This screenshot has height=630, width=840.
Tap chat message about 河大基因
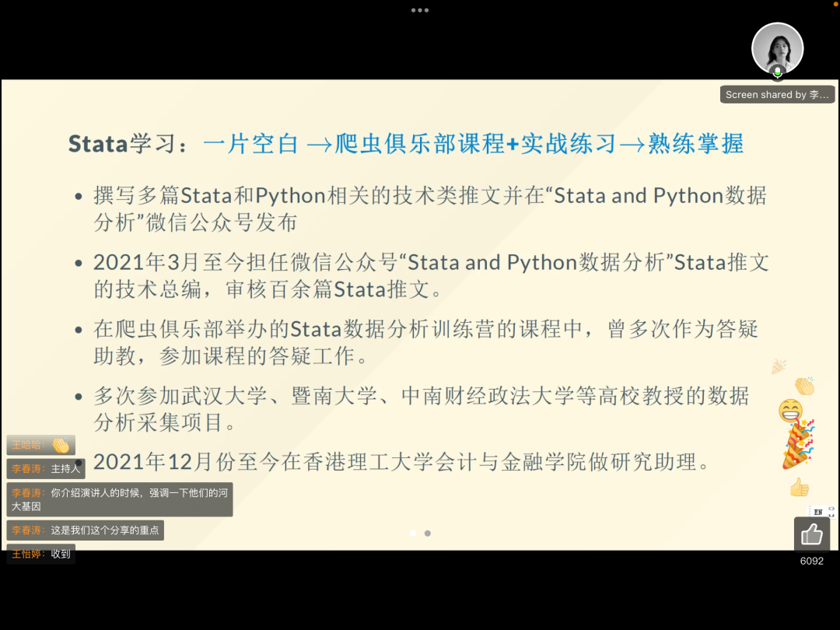tap(120, 499)
